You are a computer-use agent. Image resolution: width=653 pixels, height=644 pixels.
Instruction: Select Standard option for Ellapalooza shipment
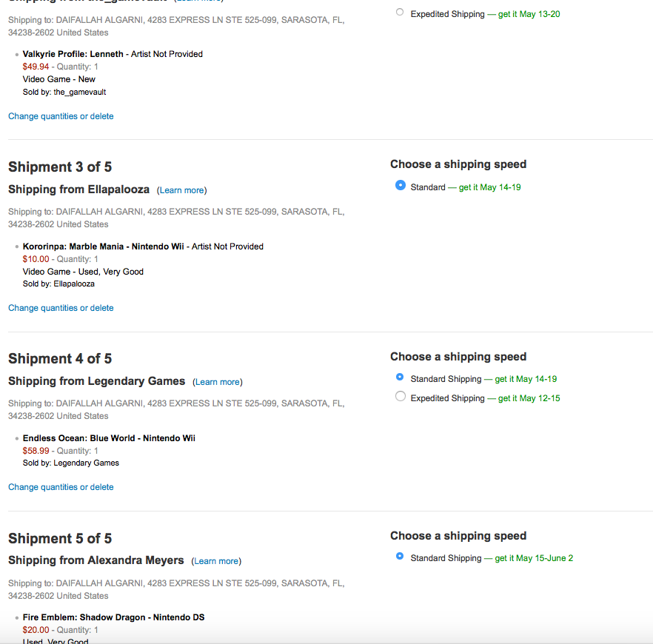[x=401, y=186]
